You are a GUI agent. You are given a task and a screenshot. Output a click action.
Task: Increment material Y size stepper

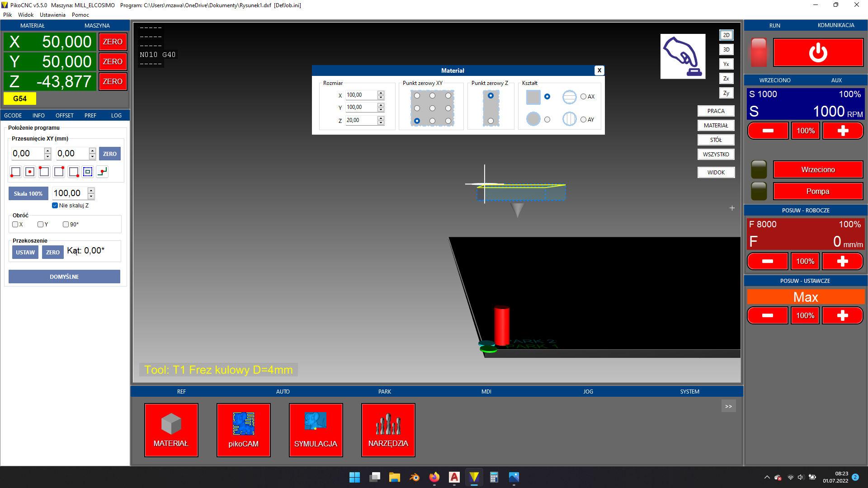(381, 105)
